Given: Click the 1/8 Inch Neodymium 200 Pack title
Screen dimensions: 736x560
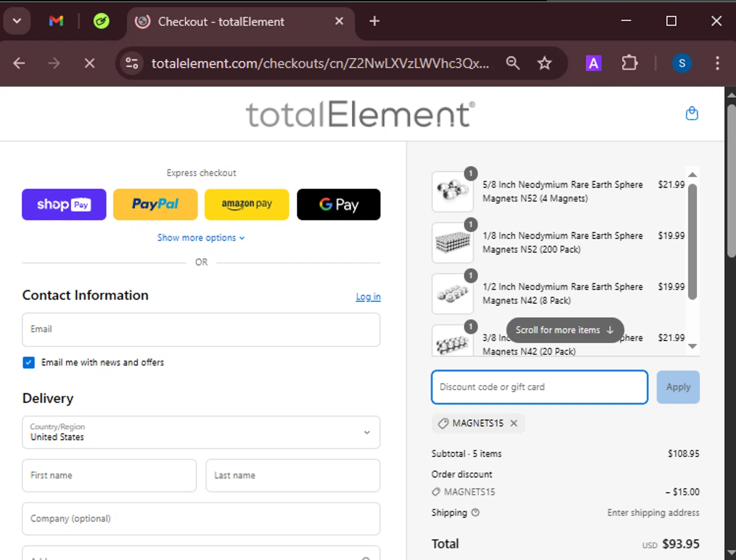Looking at the screenshot, I should click(562, 243).
